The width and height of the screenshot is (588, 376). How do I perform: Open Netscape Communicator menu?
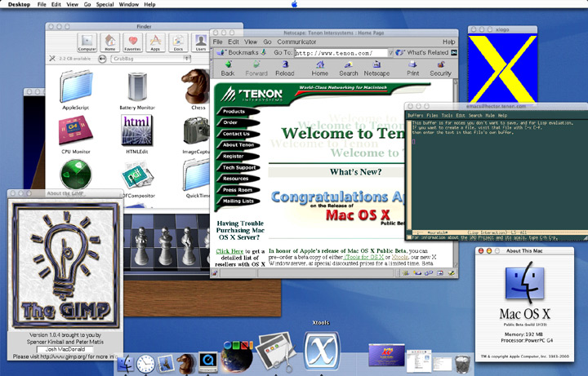(x=296, y=42)
